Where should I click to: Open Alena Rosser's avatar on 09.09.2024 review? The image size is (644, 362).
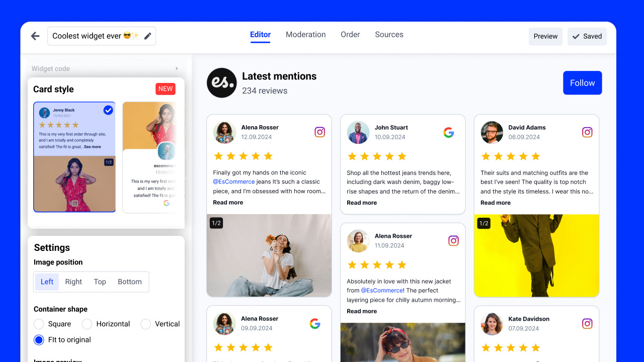click(x=224, y=324)
